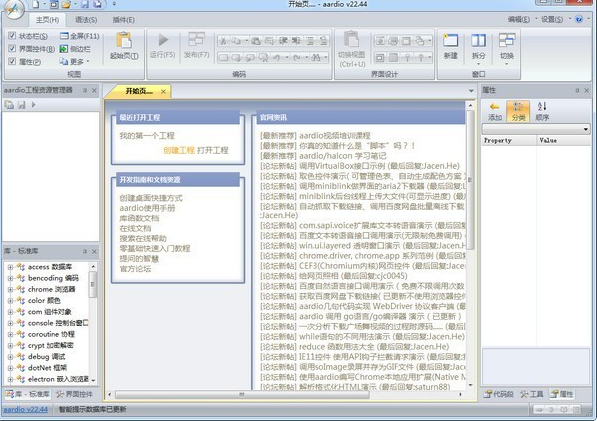This screenshot has width=597, height=421.
Task: Switch to the 主页(H) ribbon tab
Action: tap(48, 20)
